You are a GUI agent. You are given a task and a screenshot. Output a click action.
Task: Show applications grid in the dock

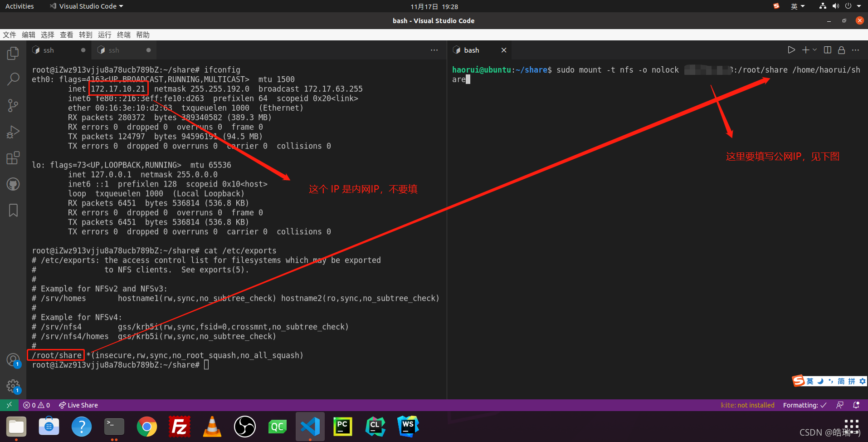pos(852,427)
